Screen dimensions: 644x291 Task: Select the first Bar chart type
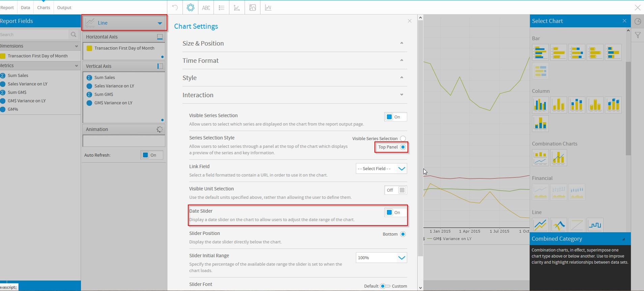point(540,52)
